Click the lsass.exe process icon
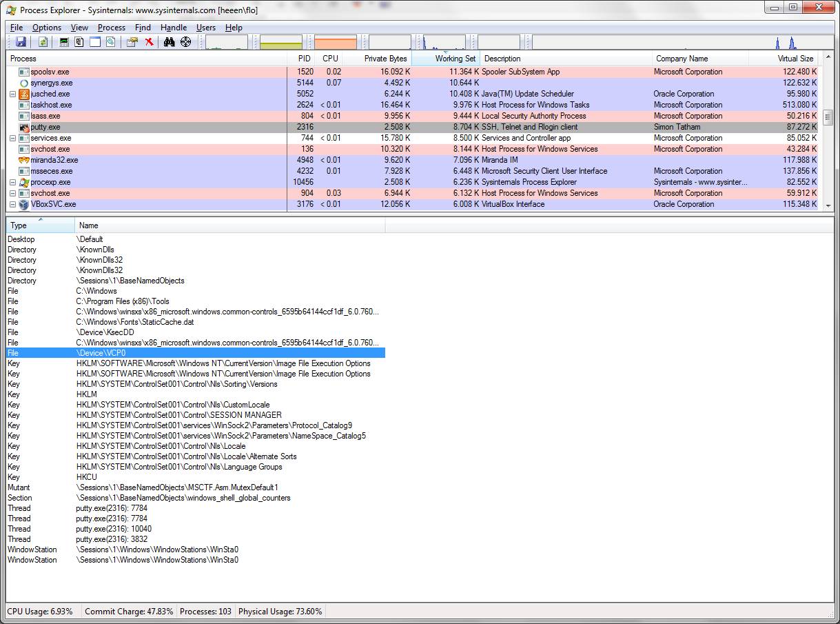840x624 pixels. [24, 116]
